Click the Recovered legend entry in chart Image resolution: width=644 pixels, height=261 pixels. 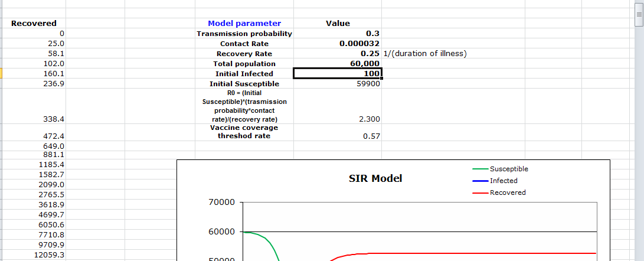tap(507, 193)
